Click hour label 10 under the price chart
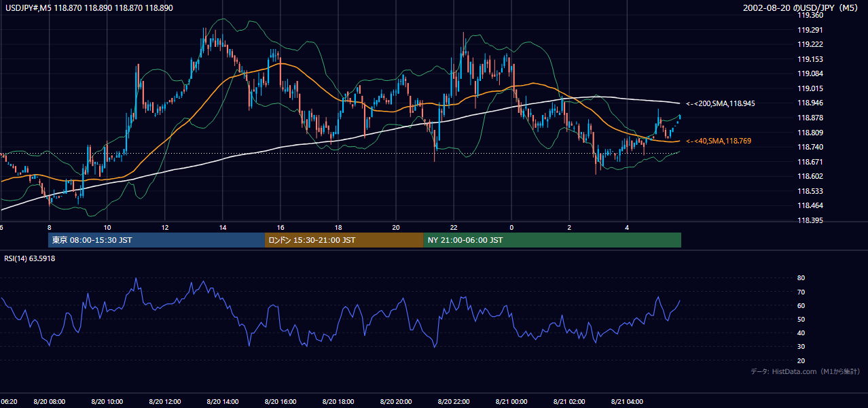This screenshot has width=868, height=408. click(107, 227)
